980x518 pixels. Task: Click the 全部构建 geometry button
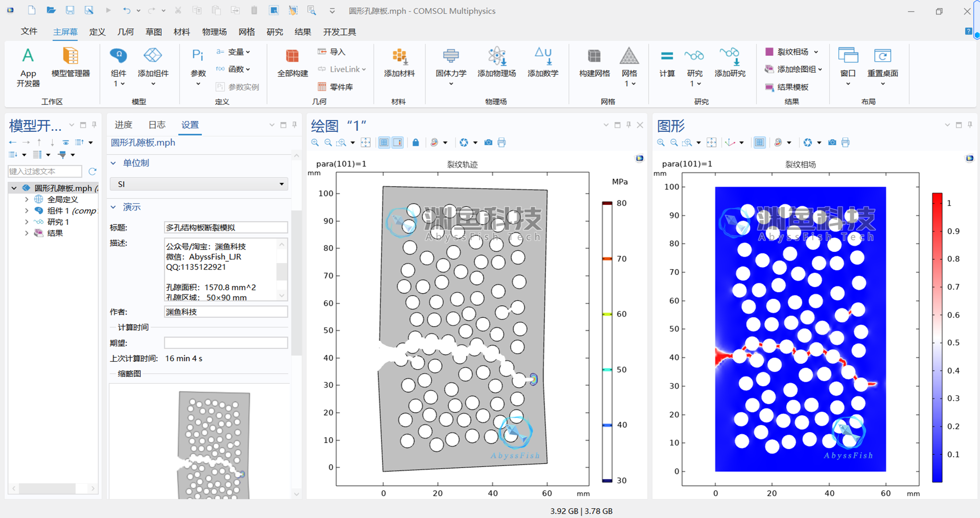click(x=293, y=63)
